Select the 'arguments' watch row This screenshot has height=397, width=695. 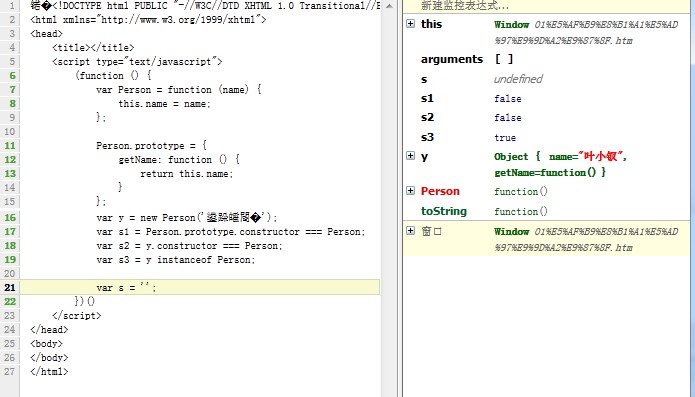[546, 59]
